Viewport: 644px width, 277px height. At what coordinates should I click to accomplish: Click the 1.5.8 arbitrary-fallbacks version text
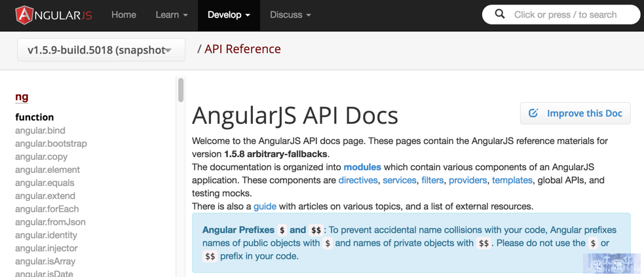[x=276, y=155]
